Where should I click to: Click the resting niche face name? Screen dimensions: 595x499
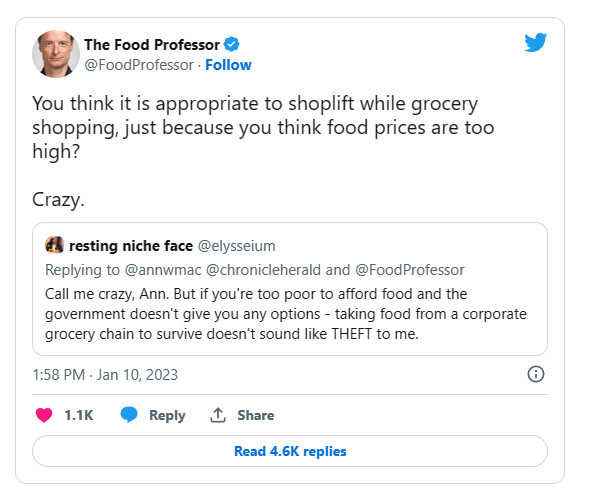tap(131, 246)
